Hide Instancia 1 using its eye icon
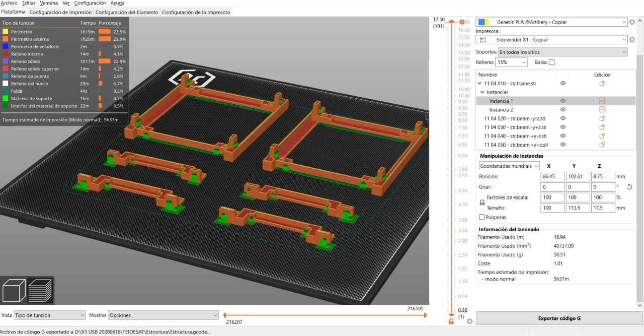Image resolution: width=644 pixels, height=336 pixels. pos(563,101)
